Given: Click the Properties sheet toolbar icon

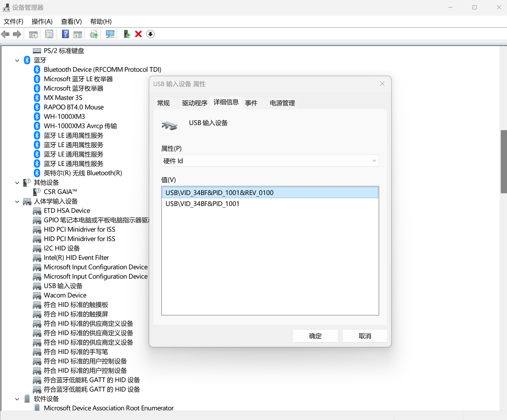Looking at the screenshot, I should click(49, 34).
